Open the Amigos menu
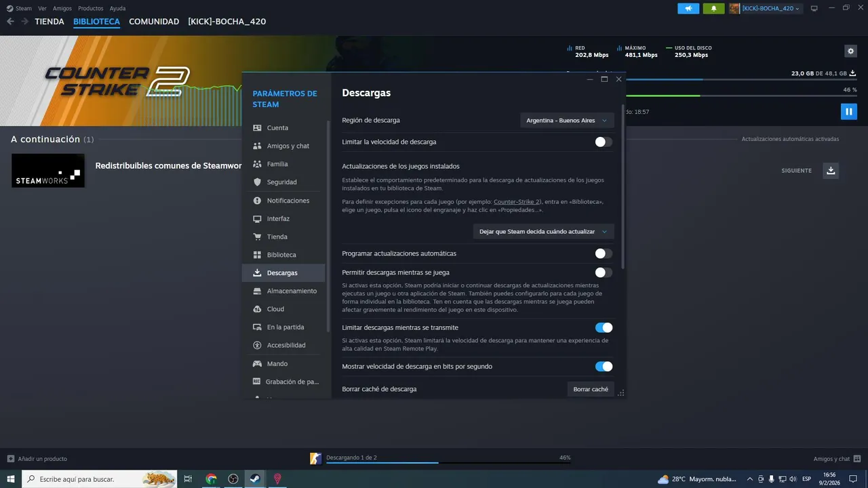 [62, 8]
